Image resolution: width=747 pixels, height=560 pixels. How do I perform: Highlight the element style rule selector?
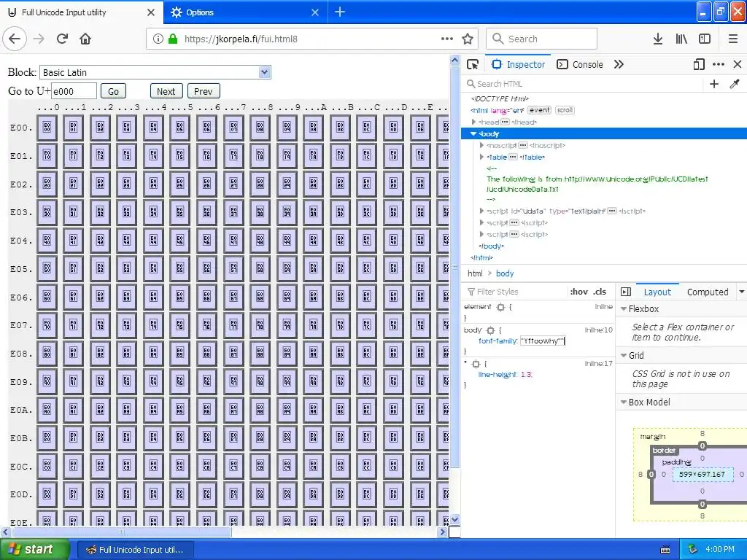click(500, 307)
